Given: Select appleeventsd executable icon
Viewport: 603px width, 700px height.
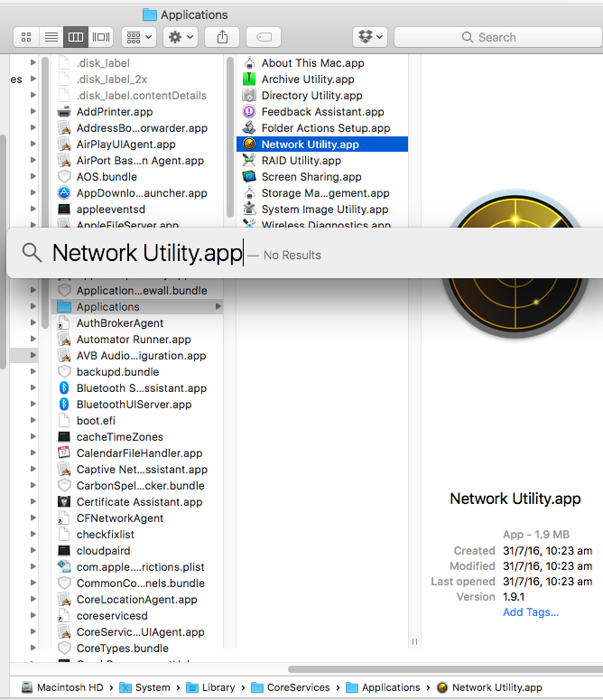Looking at the screenshot, I should (64, 209).
